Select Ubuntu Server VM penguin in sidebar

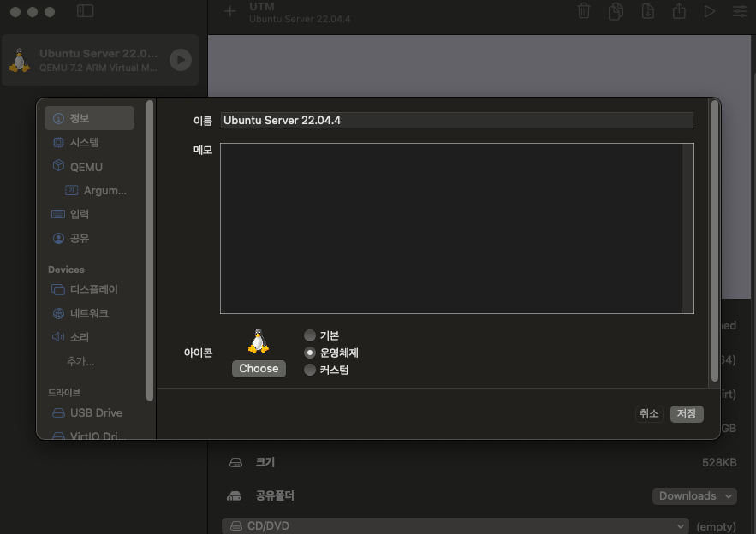point(20,60)
